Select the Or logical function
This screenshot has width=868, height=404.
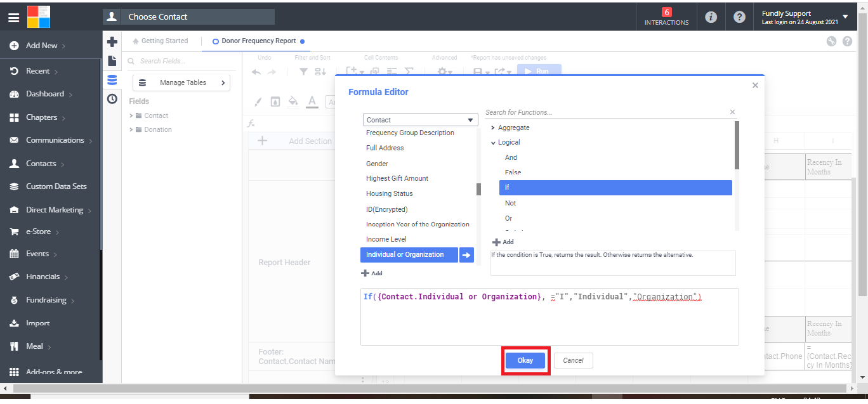point(508,218)
